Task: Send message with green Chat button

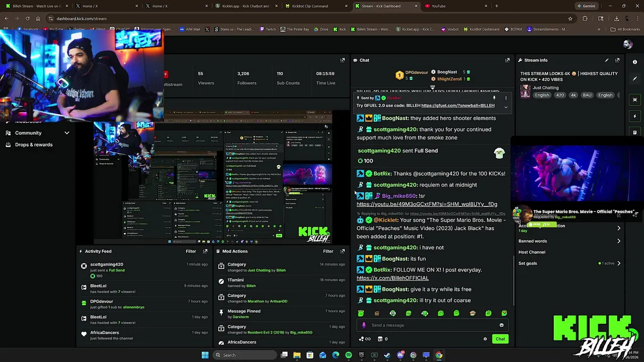Action: click(x=500, y=339)
